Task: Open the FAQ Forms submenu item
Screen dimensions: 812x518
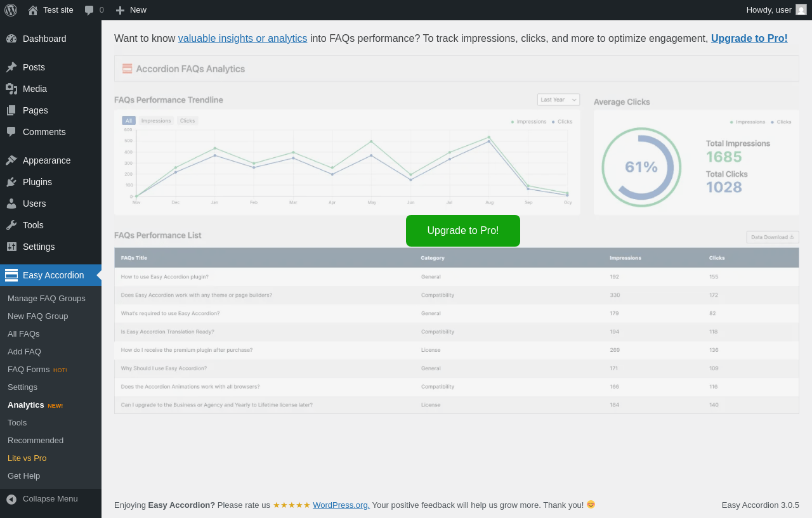Action: 29,370
